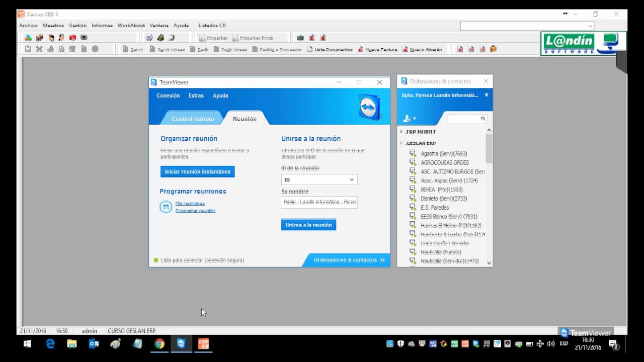Click Etiquetas Envío toolbar button
The image size is (644, 362).
[x=253, y=38]
